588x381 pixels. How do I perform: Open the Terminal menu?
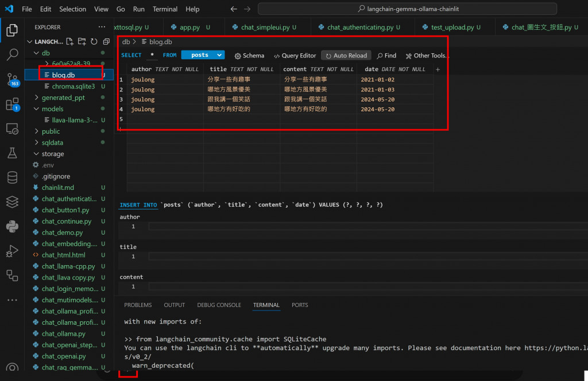pos(165,9)
